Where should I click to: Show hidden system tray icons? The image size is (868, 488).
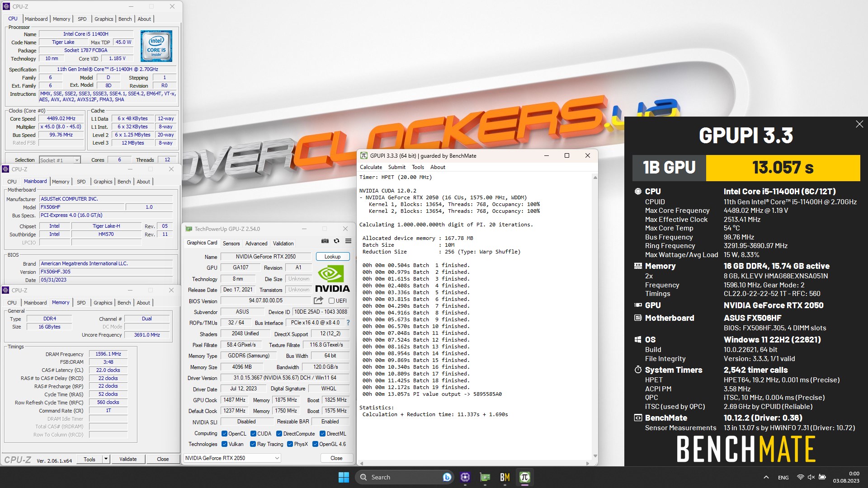tap(766, 477)
